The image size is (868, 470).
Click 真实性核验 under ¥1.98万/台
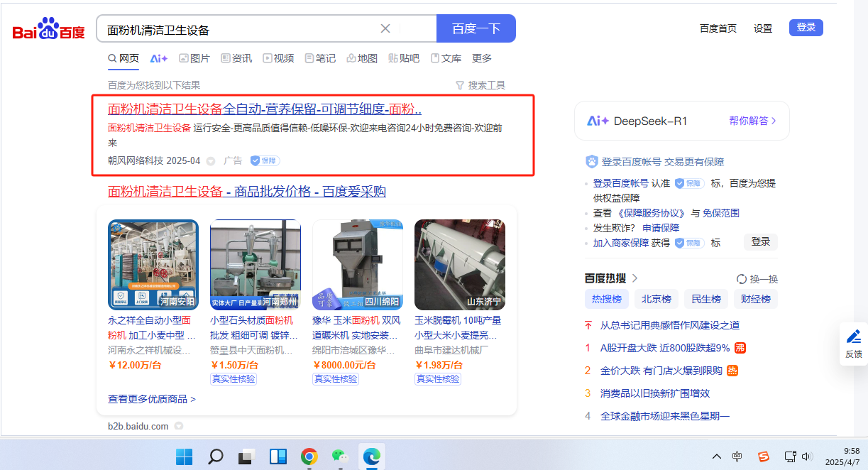438,379
